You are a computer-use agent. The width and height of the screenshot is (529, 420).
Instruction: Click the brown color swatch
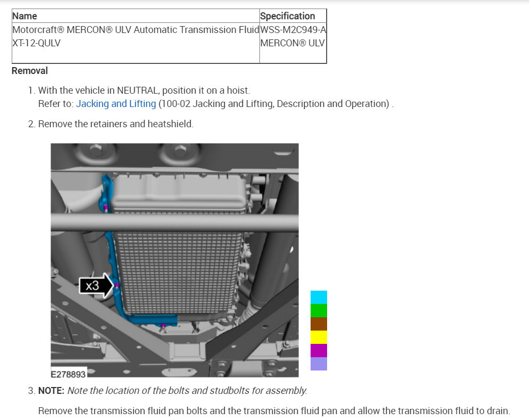[x=319, y=324]
